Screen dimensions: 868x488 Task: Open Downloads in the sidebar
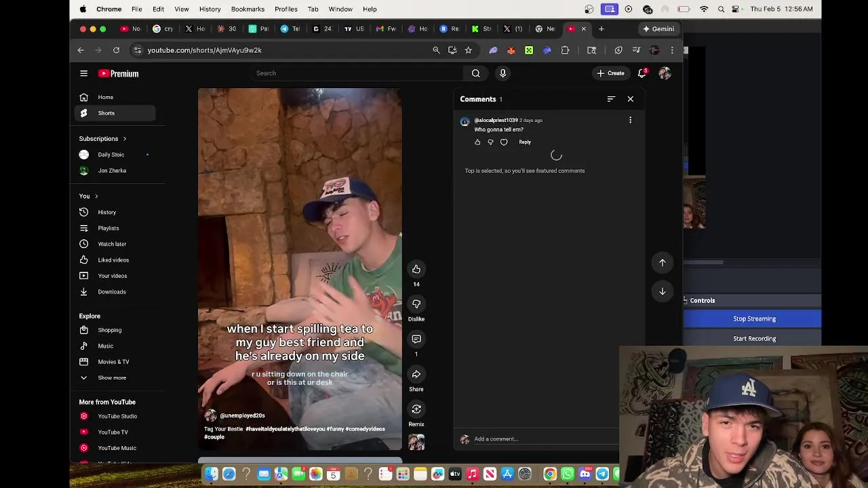point(115,291)
